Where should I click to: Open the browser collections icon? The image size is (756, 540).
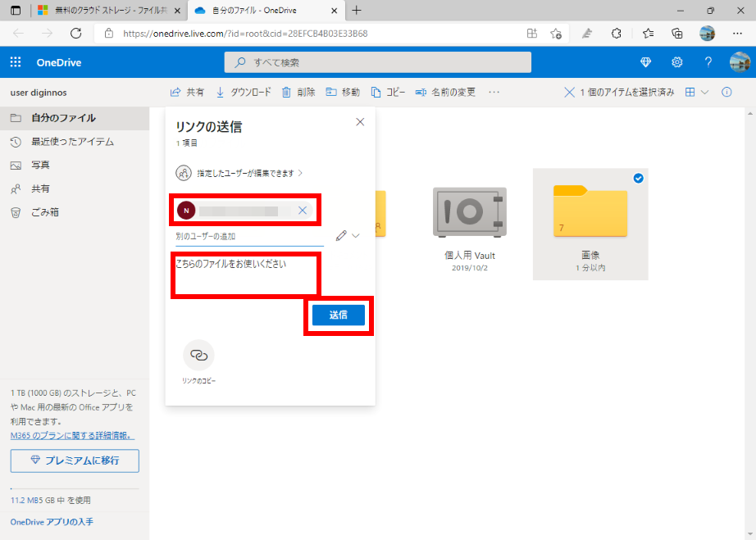677,34
